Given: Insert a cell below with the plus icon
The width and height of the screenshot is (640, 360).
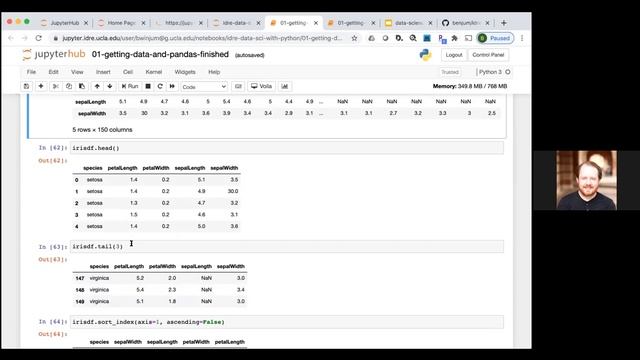Looking at the screenshot, I should (x=41, y=86).
